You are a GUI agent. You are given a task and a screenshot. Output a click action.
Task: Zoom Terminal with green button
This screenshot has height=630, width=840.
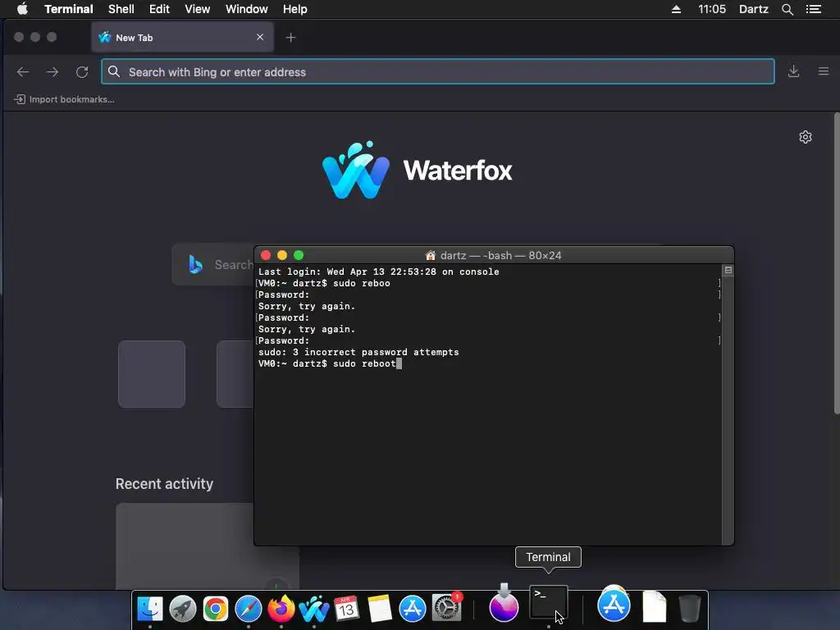click(x=299, y=255)
